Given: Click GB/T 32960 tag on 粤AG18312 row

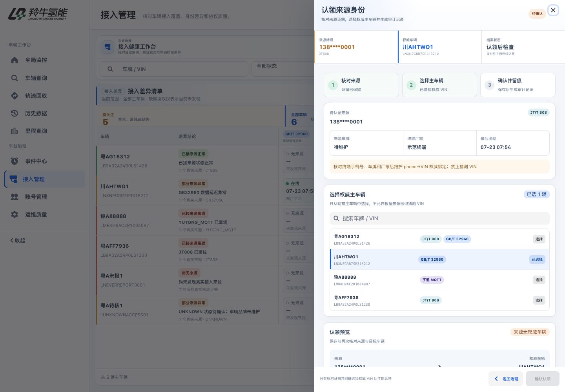Looking at the screenshot, I should tap(457, 239).
